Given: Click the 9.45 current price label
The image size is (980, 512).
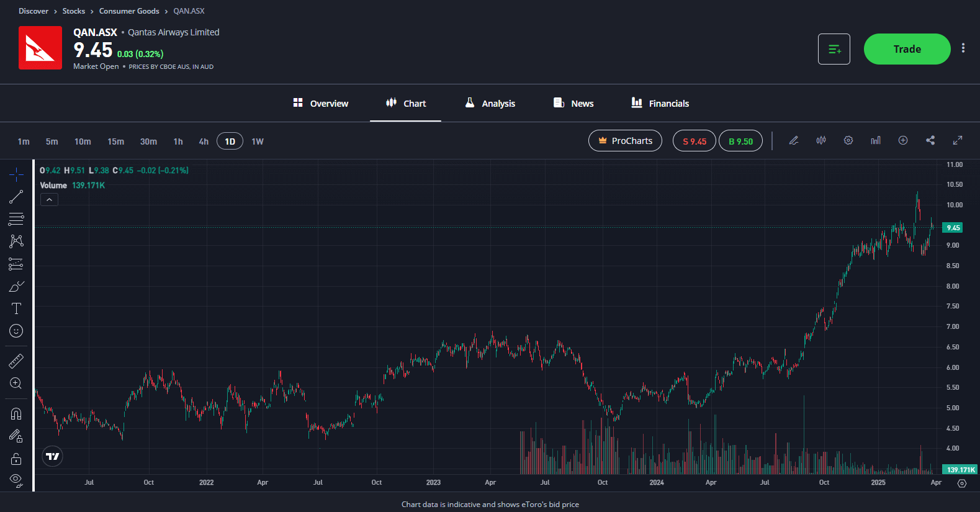Looking at the screenshot, I should (x=953, y=228).
